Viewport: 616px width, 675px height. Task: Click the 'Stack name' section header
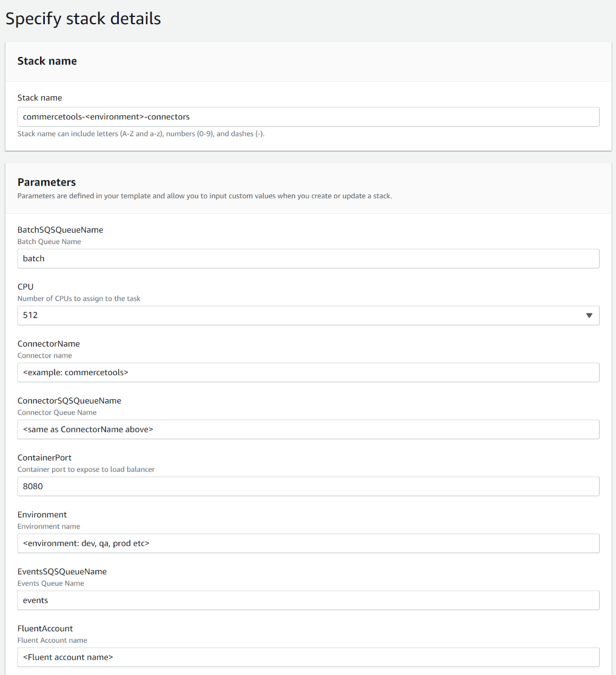pyautogui.click(x=47, y=61)
